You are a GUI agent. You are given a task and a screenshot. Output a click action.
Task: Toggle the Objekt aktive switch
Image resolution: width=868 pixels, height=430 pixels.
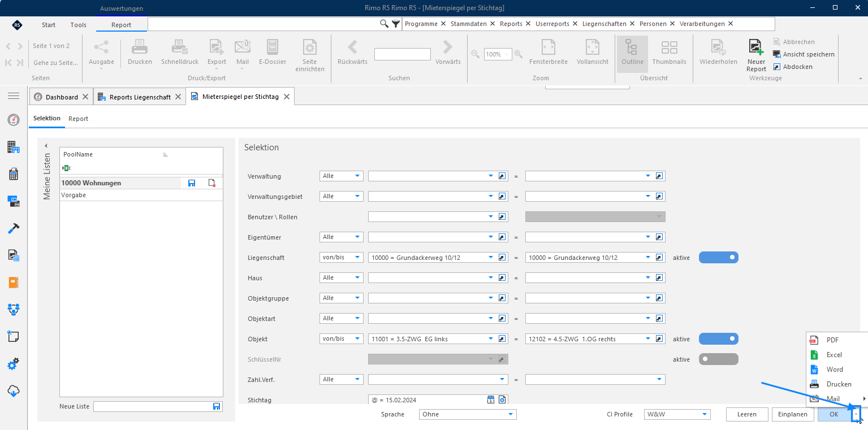click(719, 339)
